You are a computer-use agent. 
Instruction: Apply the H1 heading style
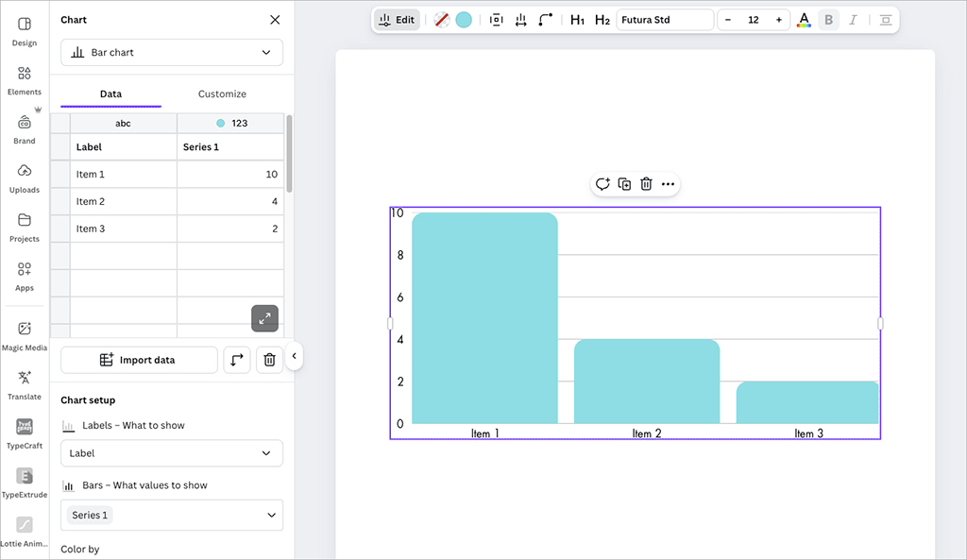[x=577, y=19]
